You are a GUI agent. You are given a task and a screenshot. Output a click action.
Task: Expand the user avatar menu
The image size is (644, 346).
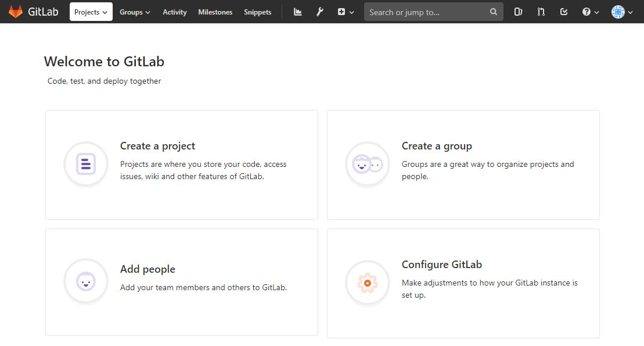[x=621, y=12]
